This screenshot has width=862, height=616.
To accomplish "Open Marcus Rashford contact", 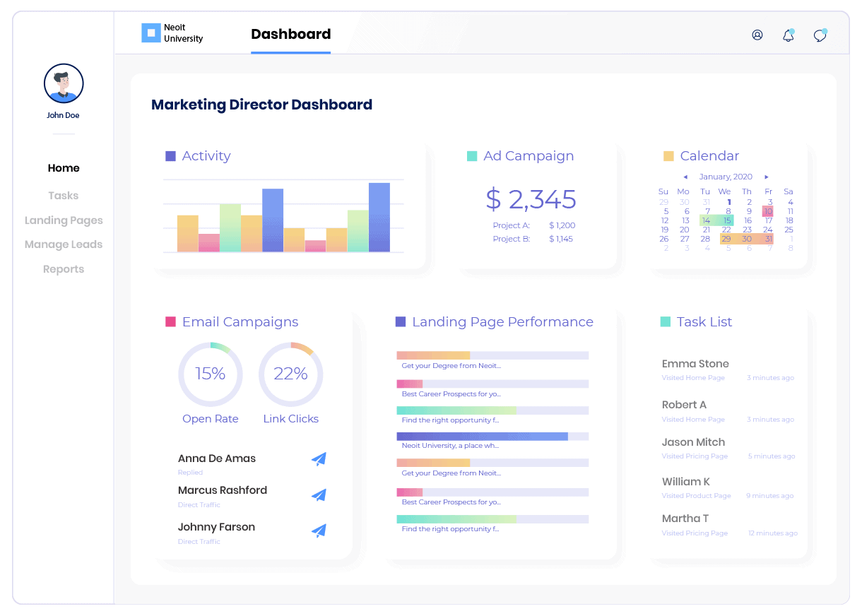I will point(223,490).
